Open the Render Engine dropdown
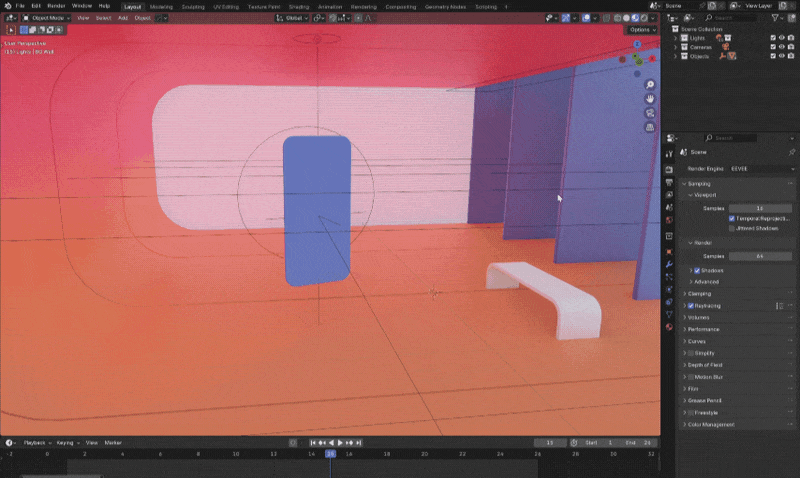The width and height of the screenshot is (800, 478). pyautogui.click(x=760, y=168)
